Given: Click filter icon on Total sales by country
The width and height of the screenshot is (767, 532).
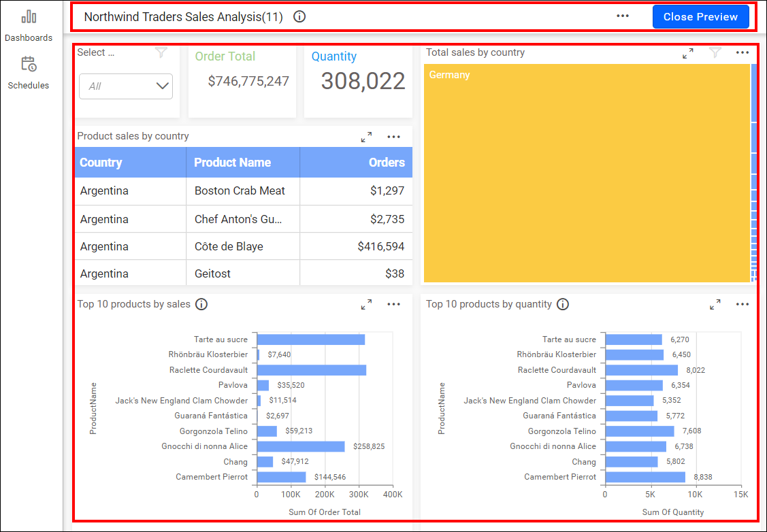Looking at the screenshot, I should [715, 52].
